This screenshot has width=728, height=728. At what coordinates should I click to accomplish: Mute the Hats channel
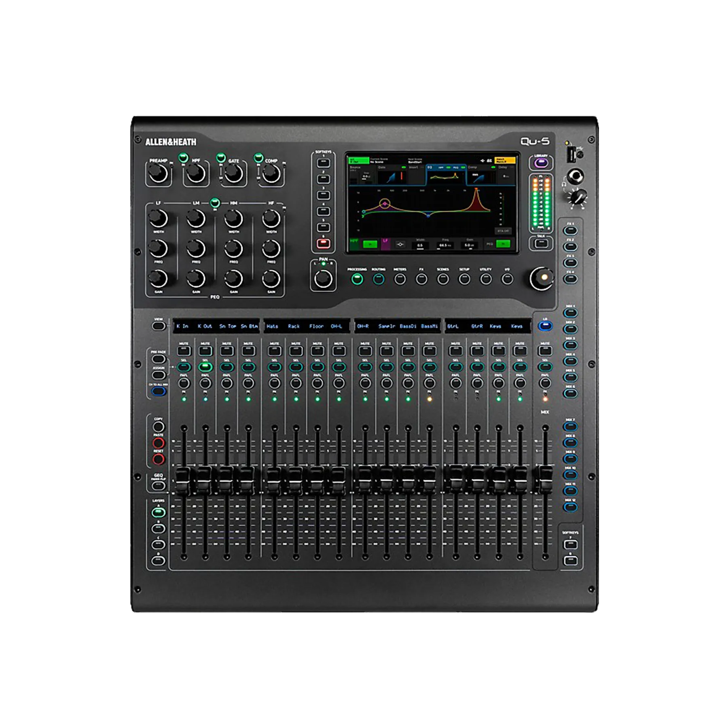275,351
